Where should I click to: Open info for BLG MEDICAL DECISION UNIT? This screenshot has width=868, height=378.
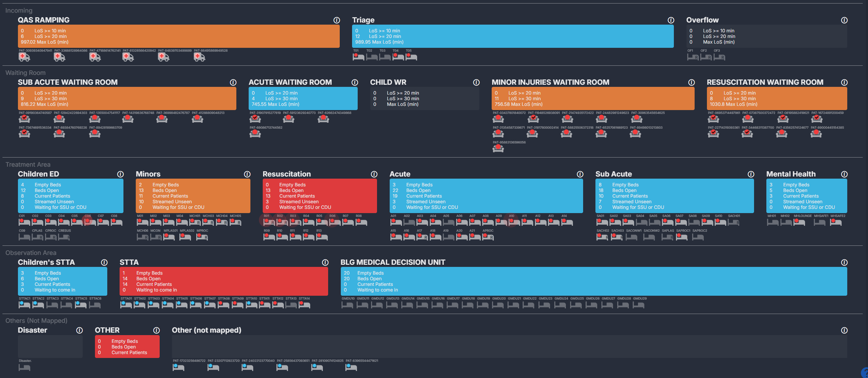(x=844, y=263)
